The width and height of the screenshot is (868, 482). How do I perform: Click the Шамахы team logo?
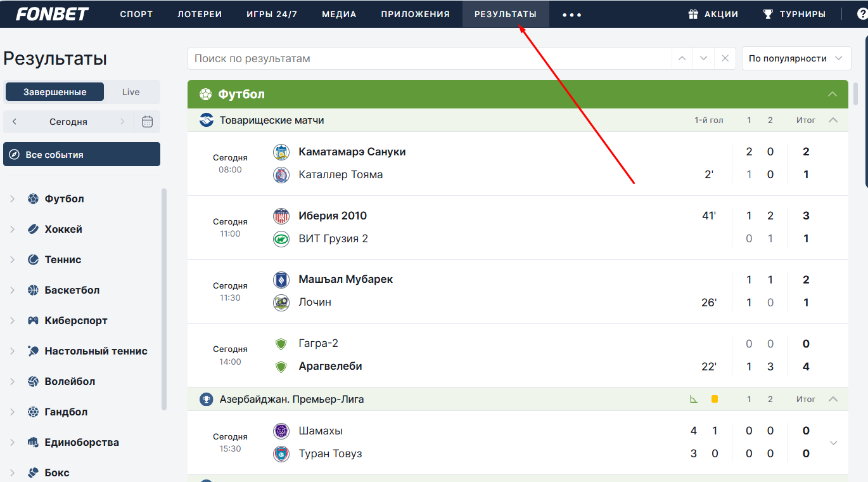point(281,431)
